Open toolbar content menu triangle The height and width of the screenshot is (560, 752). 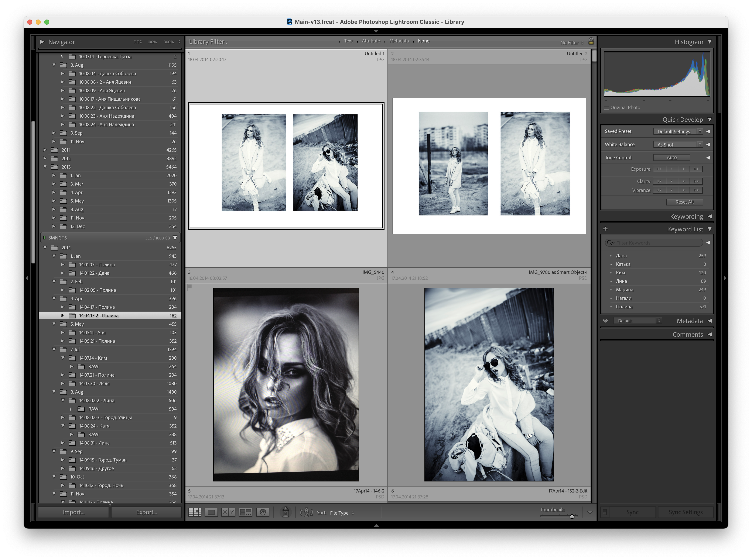(590, 512)
